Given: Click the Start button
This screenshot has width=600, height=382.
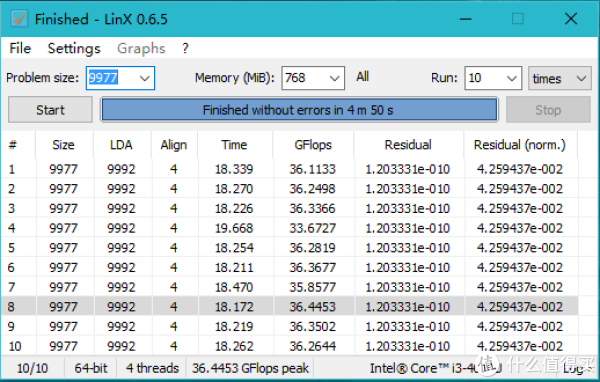Looking at the screenshot, I should pos(50,110).
